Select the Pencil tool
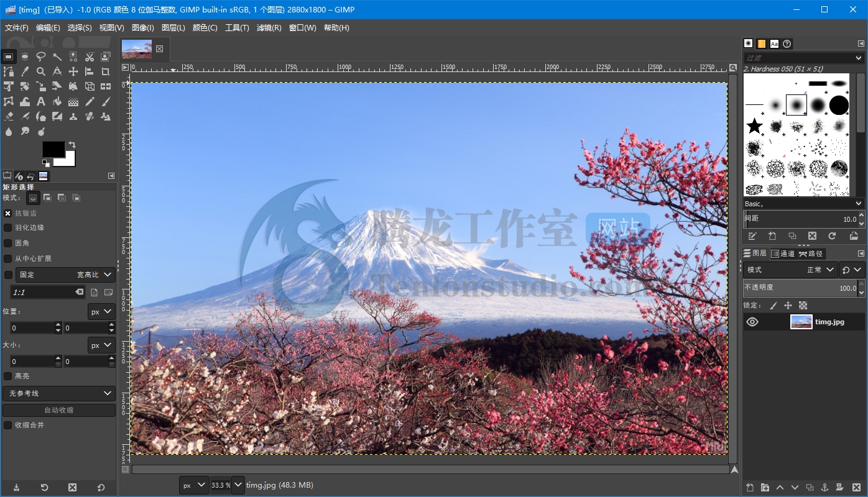This screenshot has width=868, height=497. tap(90, 101)
